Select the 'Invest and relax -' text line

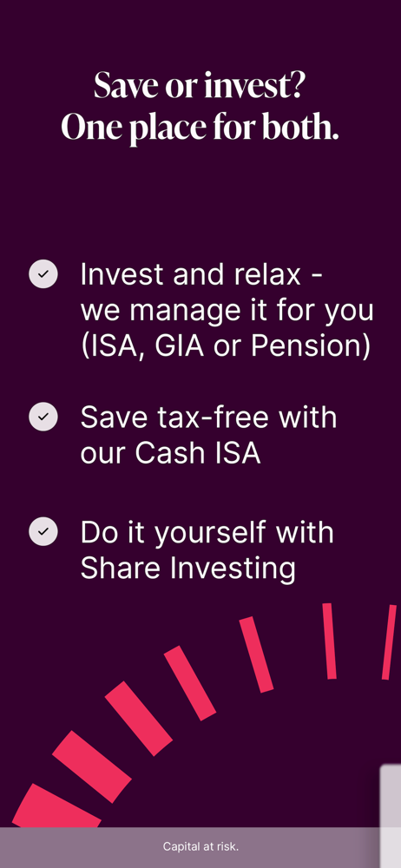click(201, 274)
